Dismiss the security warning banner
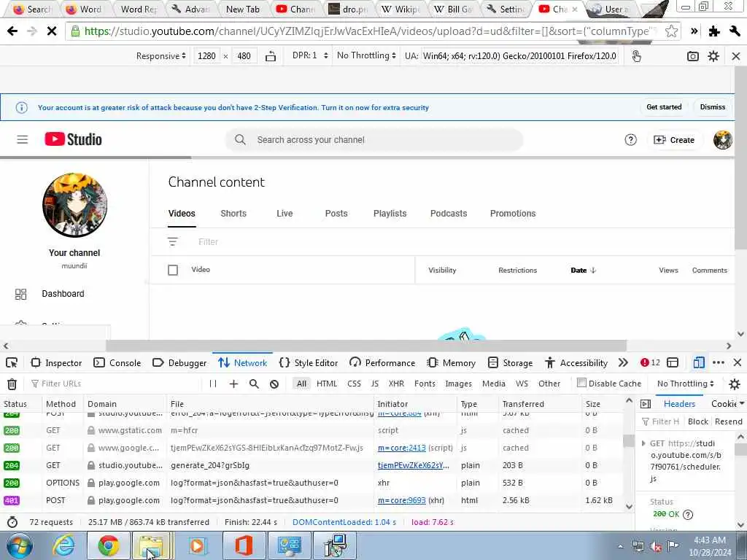This screenshot has height=560, width=747. tap(712, 107)
